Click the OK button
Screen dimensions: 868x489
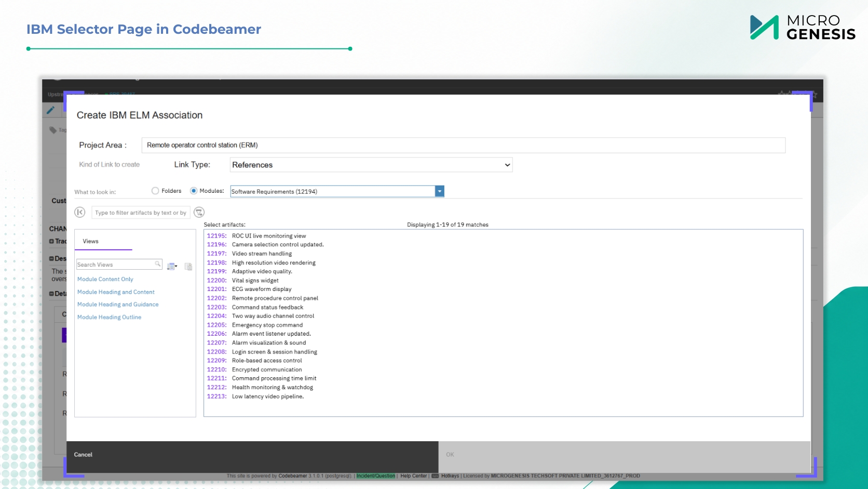point(450,455)
